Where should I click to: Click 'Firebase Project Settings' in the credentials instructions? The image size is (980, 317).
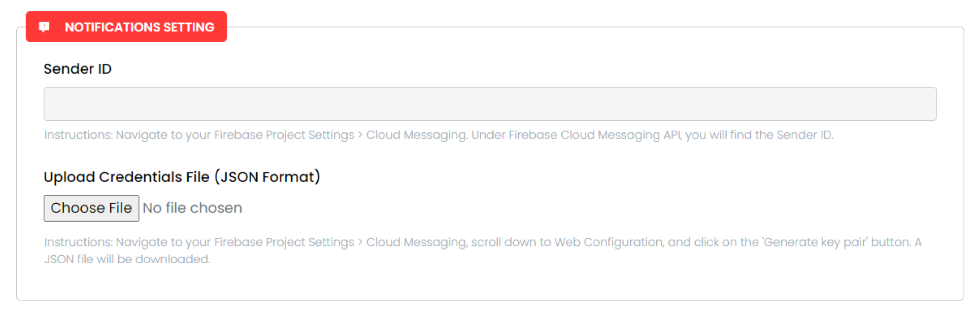coord(284,242)
